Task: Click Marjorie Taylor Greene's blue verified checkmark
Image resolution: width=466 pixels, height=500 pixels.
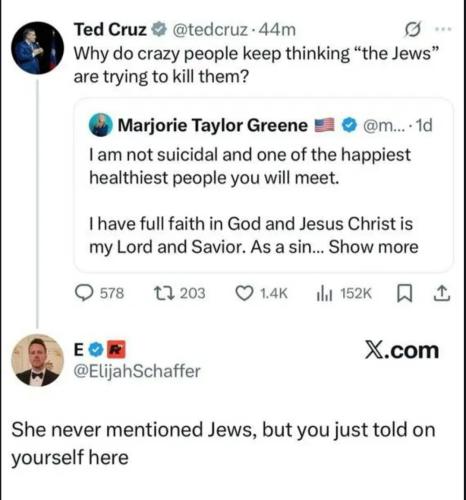Action: [x=349, y=125]
